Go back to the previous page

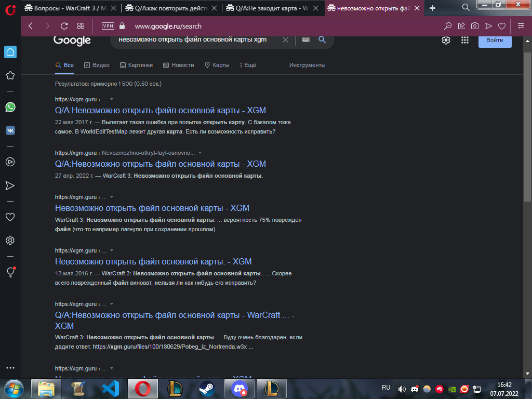click(31, 26)
